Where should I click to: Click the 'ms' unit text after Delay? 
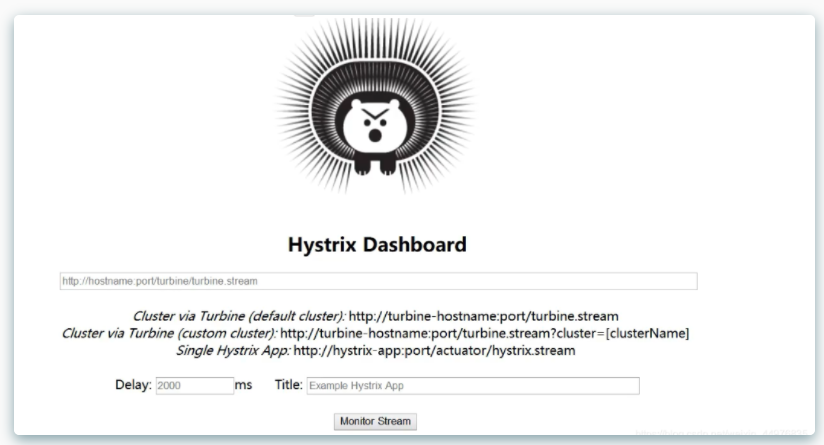click(x=243, y=385)
